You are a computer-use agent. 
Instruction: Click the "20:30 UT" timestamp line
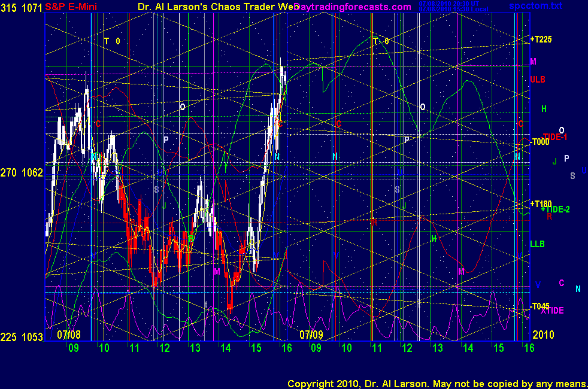449,4
